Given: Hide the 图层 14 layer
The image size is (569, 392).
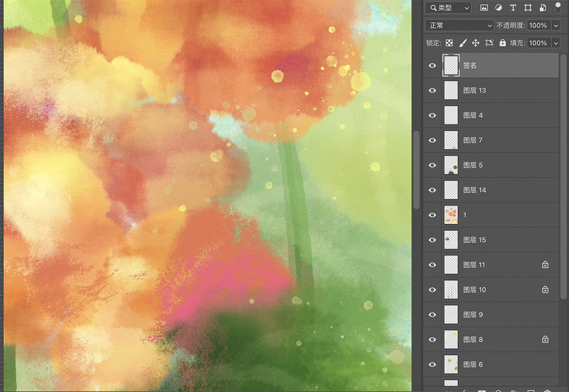Looking at the screenshot, I should pyautogui.click(x=432, y=190).
